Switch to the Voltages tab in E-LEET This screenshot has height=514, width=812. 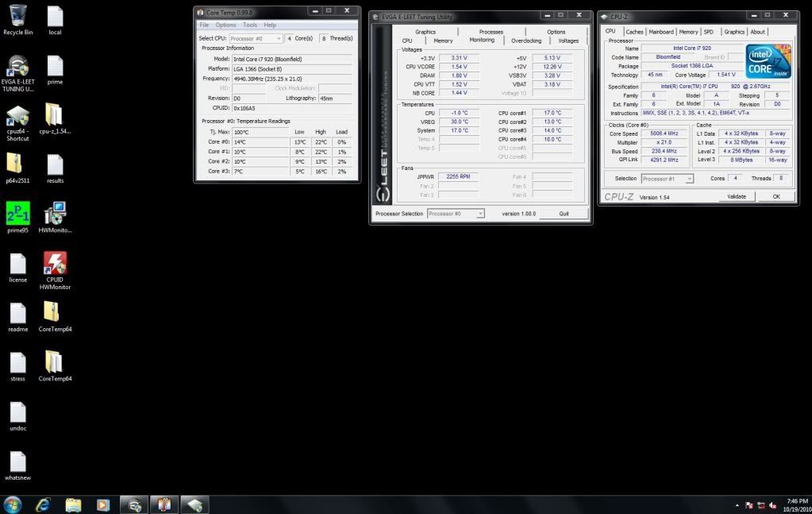[568, 41]
